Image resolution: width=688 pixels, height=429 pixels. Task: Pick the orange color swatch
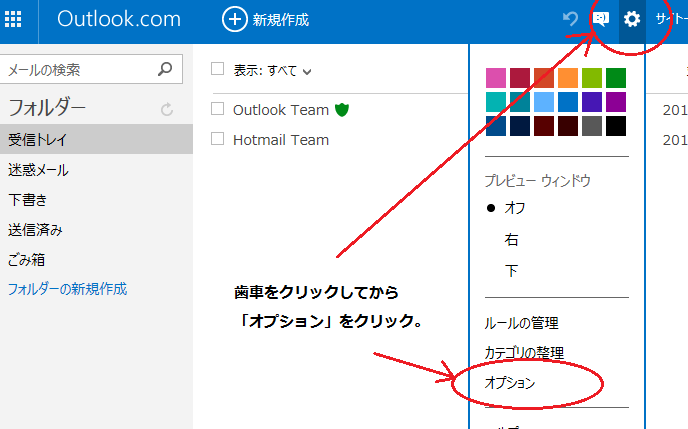coord(568,78)
